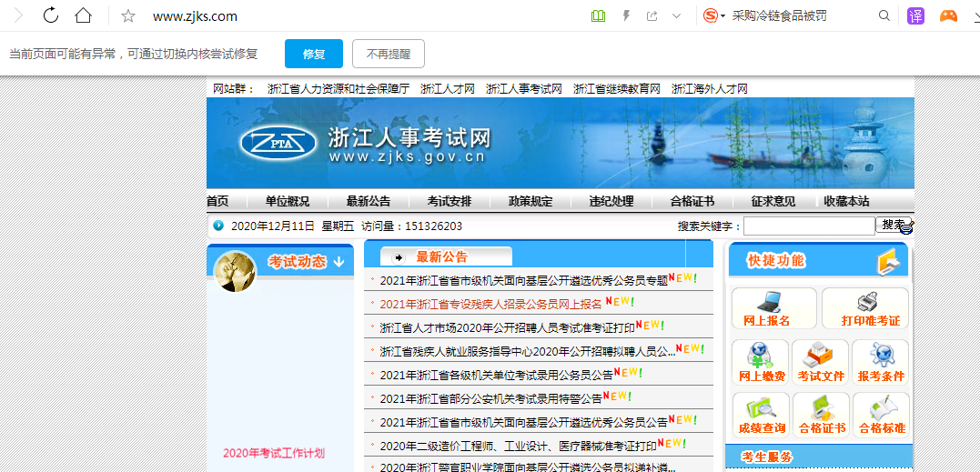Open the purple translate extension icon
The image size is (980, 472).
(x=915, y=15)
